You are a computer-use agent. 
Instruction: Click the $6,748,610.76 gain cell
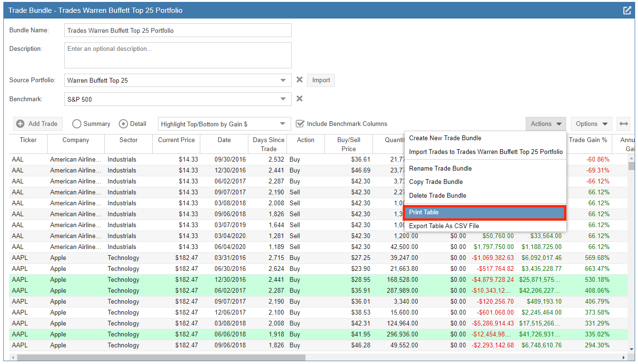(x=541, y=345)
